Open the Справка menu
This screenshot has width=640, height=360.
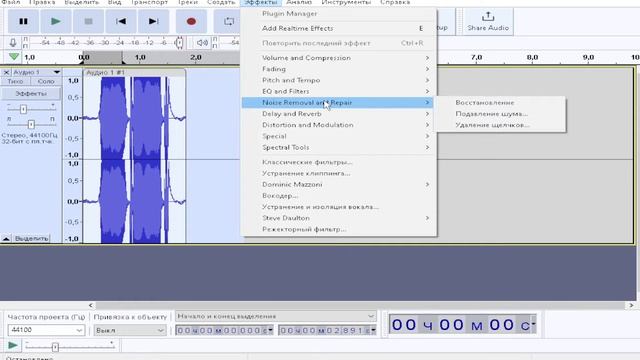[x=395, y=2]
